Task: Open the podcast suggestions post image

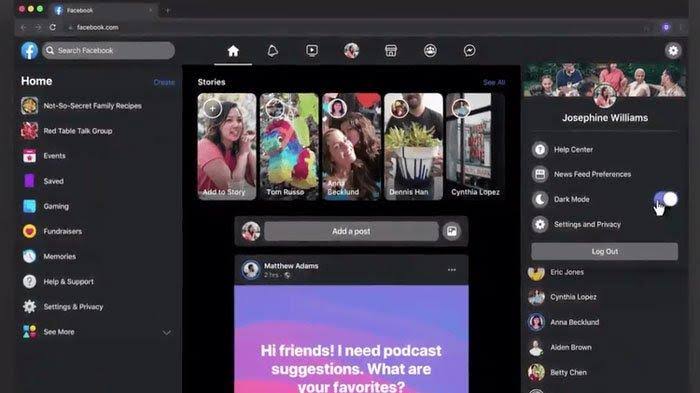Action: tap(351, 339)
